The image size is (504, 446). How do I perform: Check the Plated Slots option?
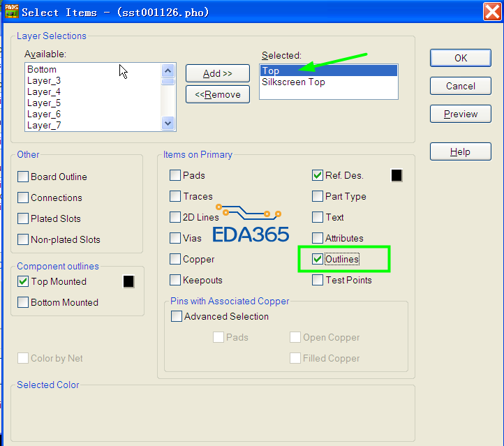click(23, 218)
